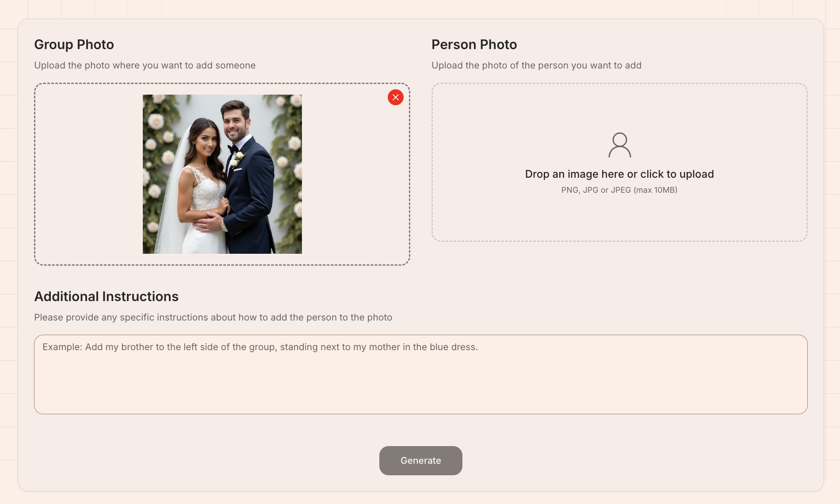Click 'Drop an image here or click to upload'
840x504 pixels.
[x=619, y=174]
